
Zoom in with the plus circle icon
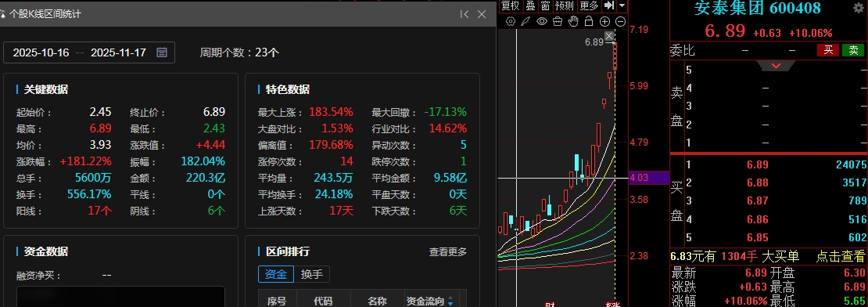click(604, 22)
